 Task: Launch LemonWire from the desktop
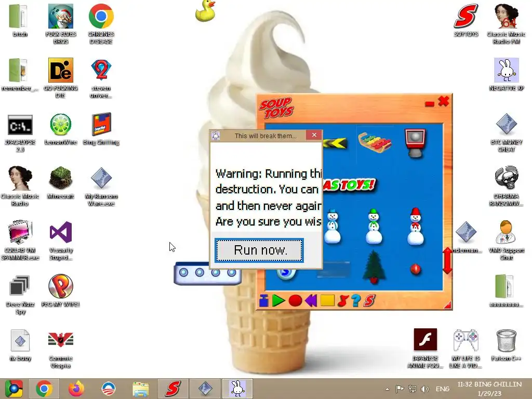coord(60,124)
